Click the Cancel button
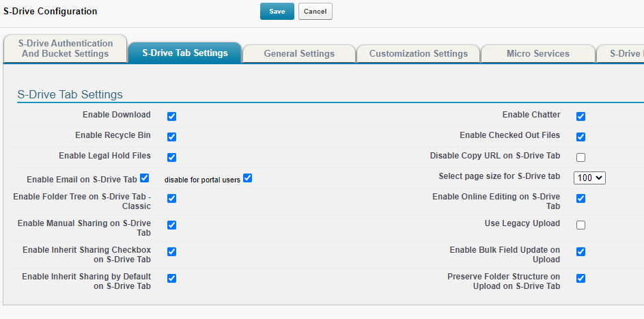644x319 pixels. tap(315, 12)
